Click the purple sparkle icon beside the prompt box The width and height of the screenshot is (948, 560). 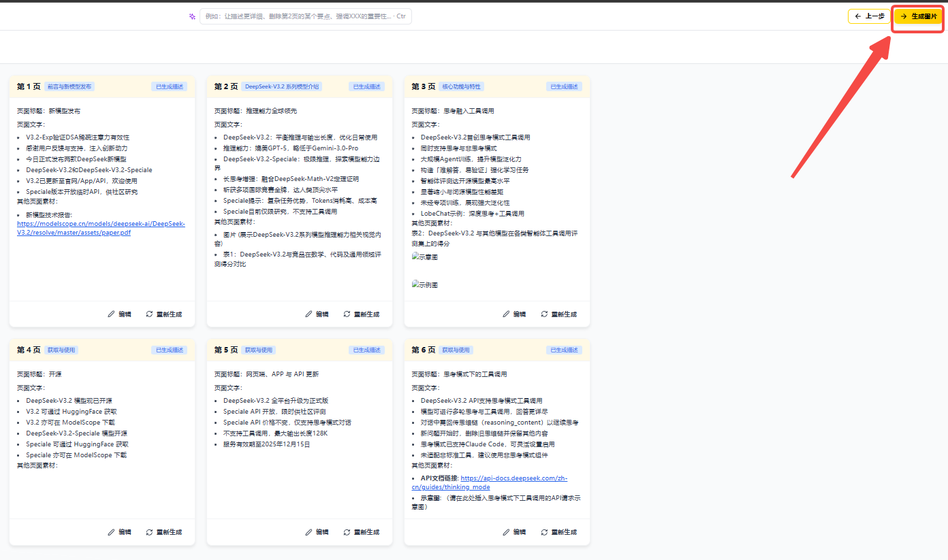pos(191,16)
